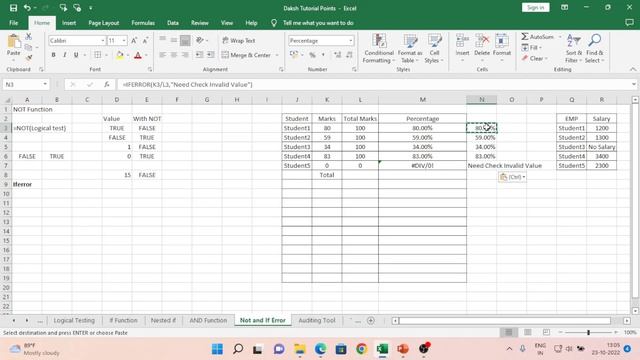Open the font size dropdown
Image resolution: width=640 pixels, height=360 pixels.
point(124,40)
